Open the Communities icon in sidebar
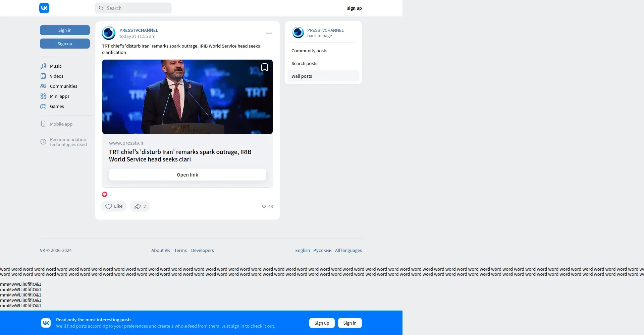Viewport: 644px width, 335px height. (43, 86)
